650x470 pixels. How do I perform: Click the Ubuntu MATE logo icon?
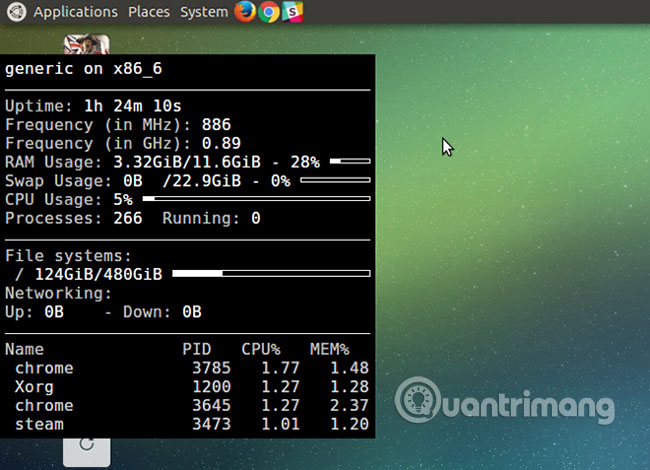(x=15, y=12)
